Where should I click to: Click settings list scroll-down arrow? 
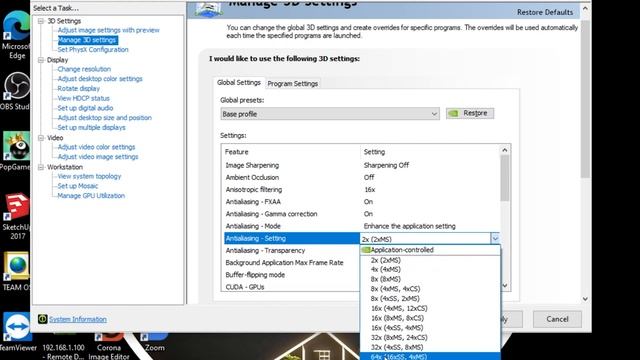[505, 285]
